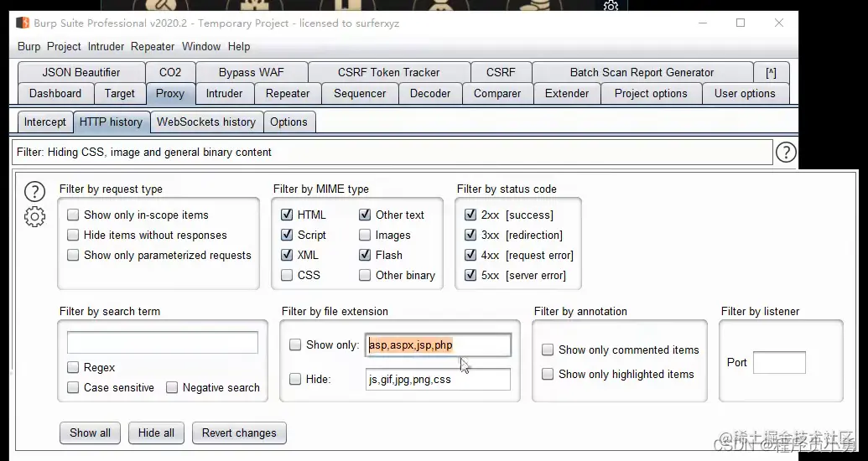Select the CSRF extension tab
The height and width of the screenshot is (461, 868).
click(501, 72)
